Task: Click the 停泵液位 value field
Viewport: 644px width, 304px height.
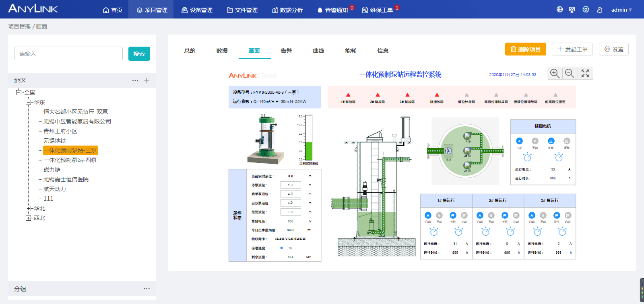Action: click(x=291, y=185)
